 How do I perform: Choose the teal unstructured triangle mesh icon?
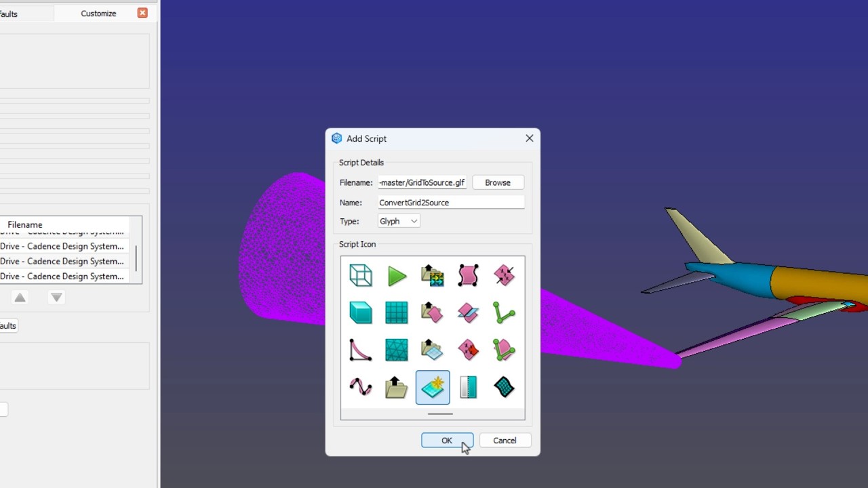click(397, 350)
